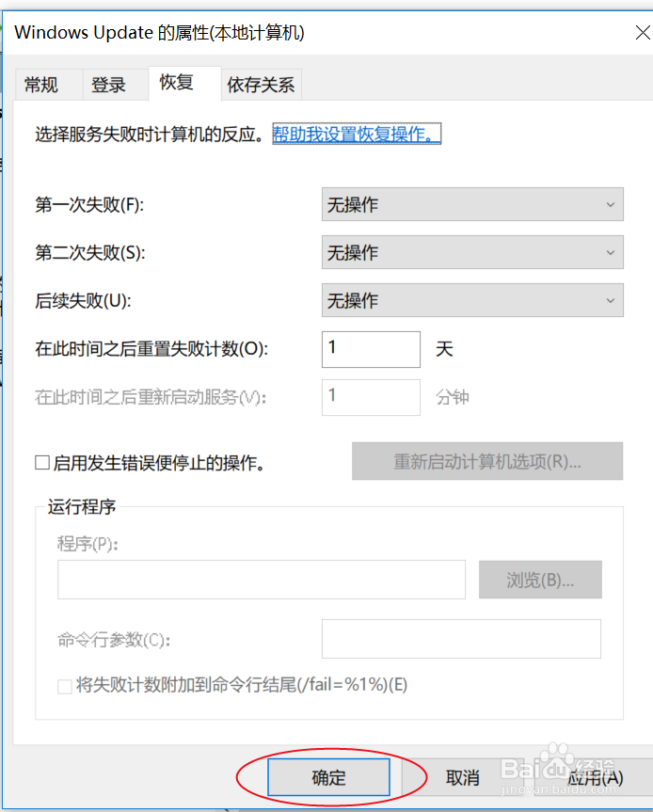
Task: Click the 重新启动计算机选项 button
Action: 486,461
